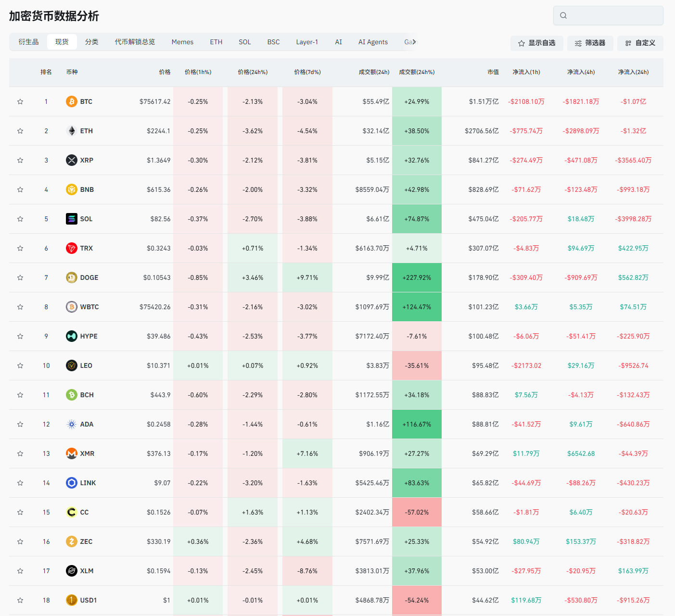Click the Solana SOL coin icon

(x=72, y=219)
